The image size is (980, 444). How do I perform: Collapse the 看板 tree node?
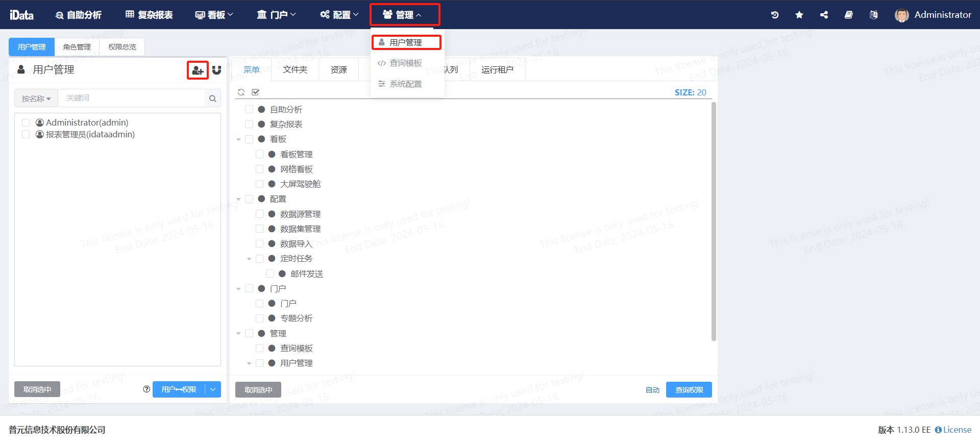click(x=238, y=139)
